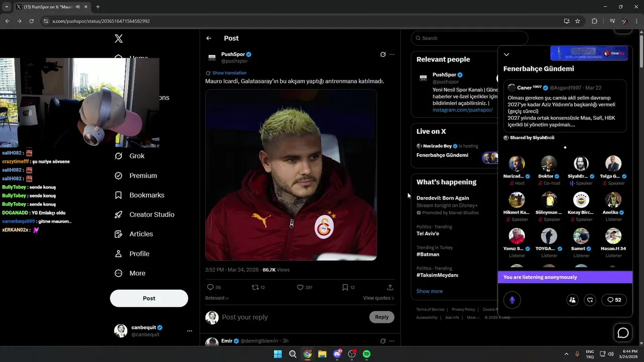Open the Chrome tab search dropdown
Screen dimensions: 644x362
coord(7,7)
